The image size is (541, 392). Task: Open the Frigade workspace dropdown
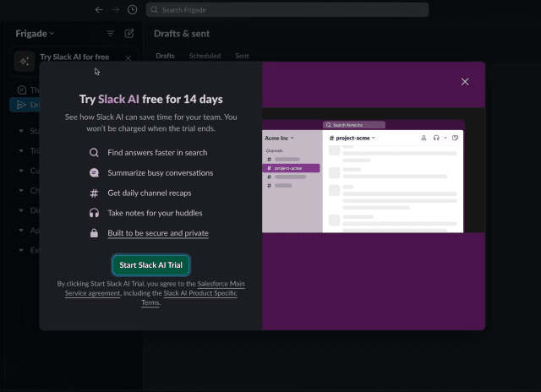[x=35, y=34]
